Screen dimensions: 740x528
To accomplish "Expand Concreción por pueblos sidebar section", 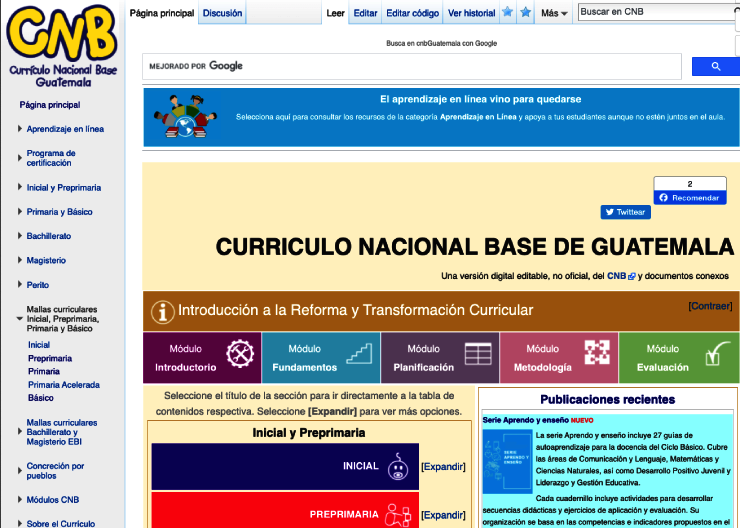I will [20, 470].
